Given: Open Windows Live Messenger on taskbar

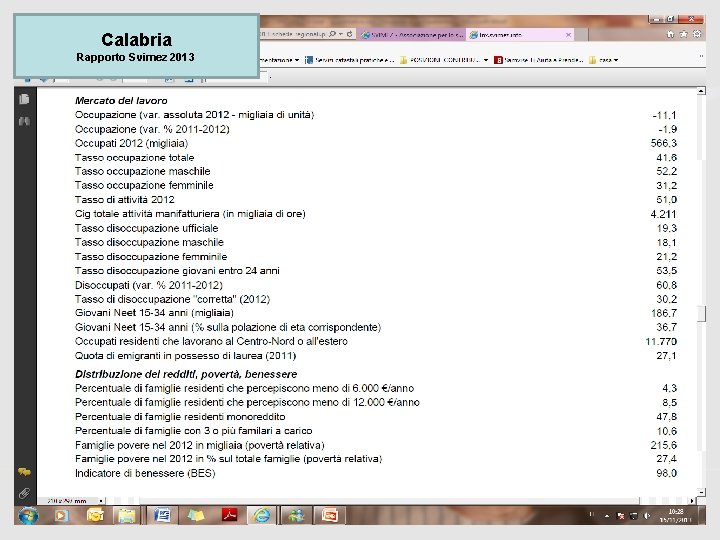Looking at the screenshot, I should tap(296, 516).
